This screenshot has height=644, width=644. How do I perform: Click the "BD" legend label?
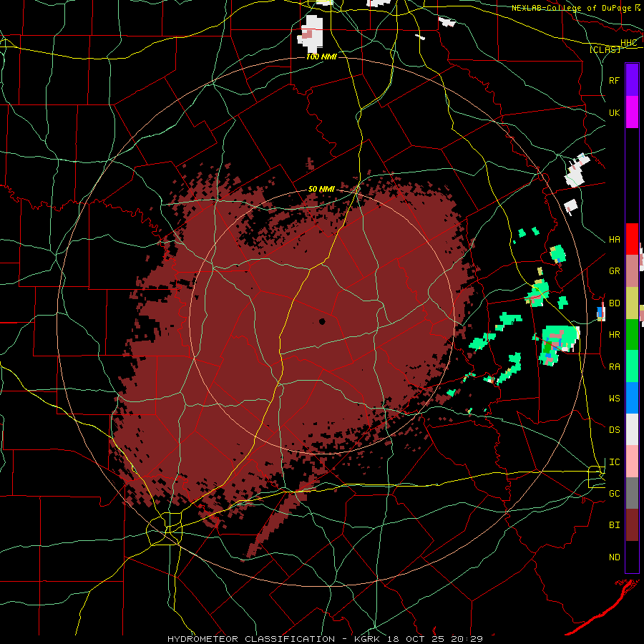614,303
